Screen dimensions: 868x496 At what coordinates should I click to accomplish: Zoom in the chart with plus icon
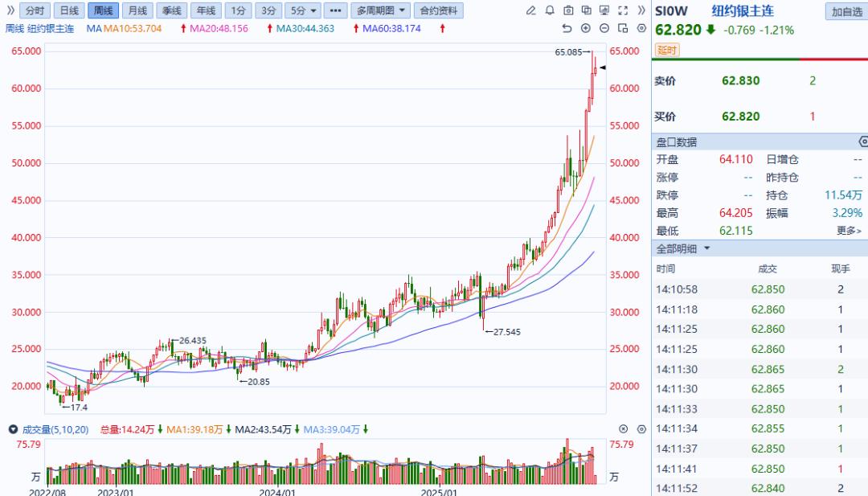[x=586, y=28]
